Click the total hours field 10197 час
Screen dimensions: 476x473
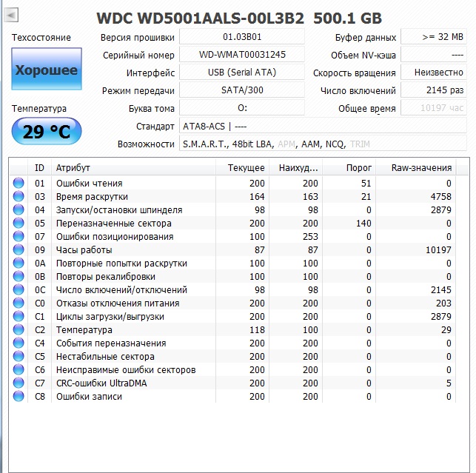[434, 108]
